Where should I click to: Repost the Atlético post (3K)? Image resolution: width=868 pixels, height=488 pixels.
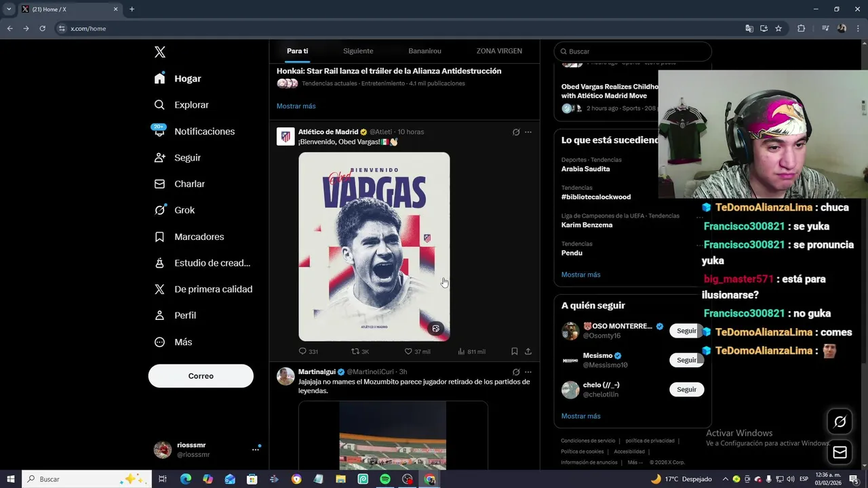(360, 351)
